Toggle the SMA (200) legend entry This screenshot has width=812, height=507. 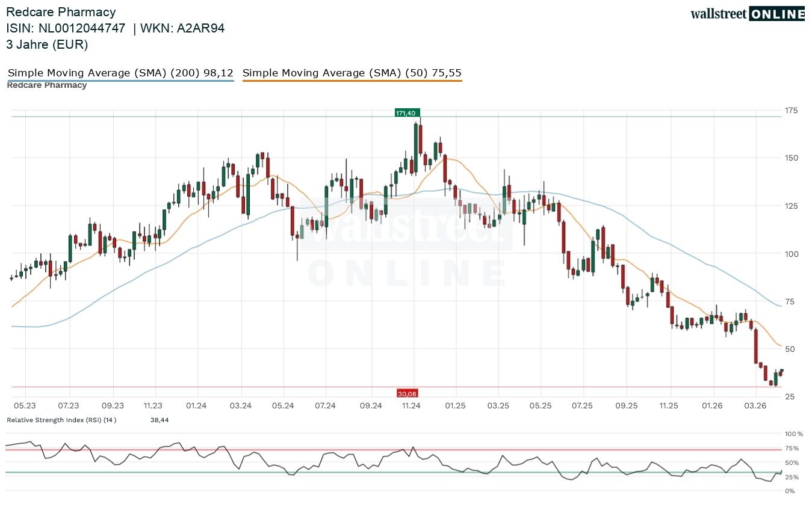point(120,73)
